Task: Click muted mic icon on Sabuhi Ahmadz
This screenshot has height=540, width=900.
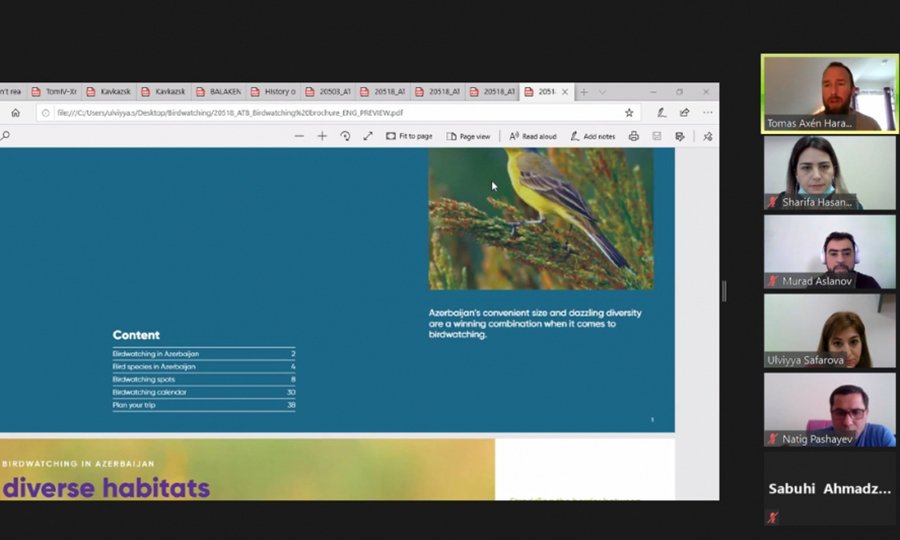Action: (773, 518)
